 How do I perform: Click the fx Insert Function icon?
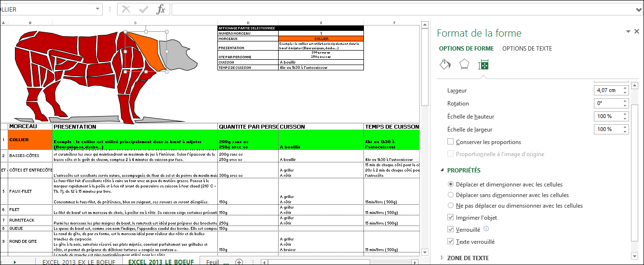[x=161, y=9]
